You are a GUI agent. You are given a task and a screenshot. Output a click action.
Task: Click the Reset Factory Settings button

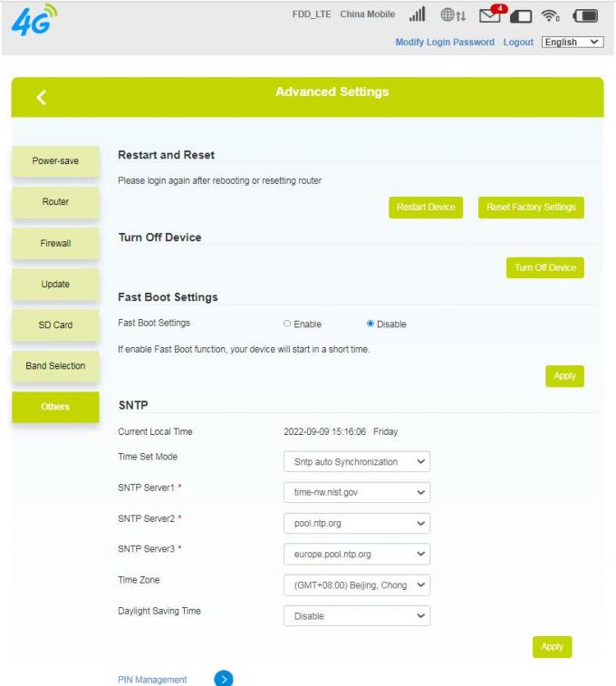531,208
